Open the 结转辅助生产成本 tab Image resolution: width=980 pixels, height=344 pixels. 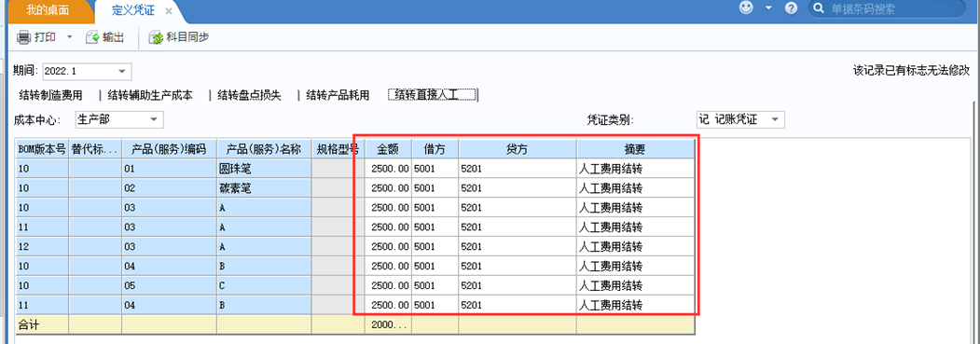[x=150, y=95]
